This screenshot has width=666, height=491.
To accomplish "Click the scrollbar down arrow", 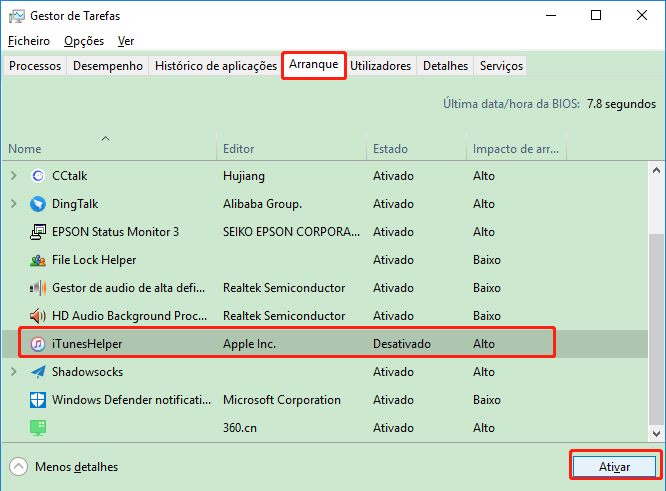I will coord(656,434).
